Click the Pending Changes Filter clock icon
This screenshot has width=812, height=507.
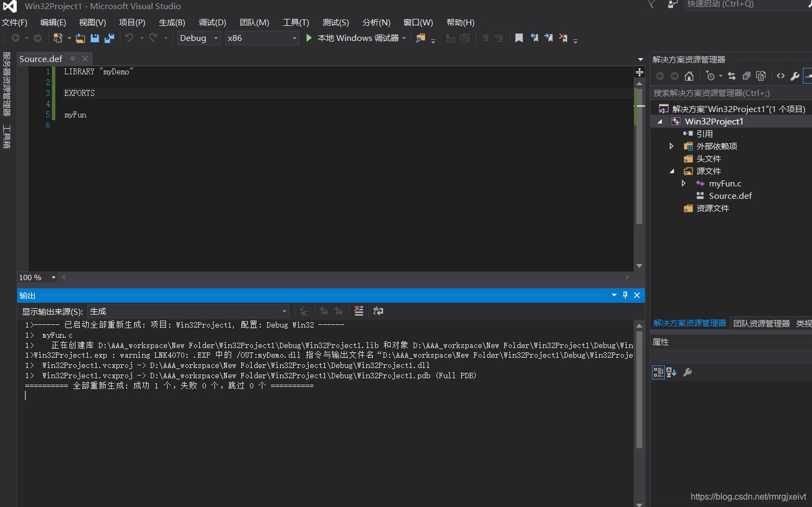point(710,76)
